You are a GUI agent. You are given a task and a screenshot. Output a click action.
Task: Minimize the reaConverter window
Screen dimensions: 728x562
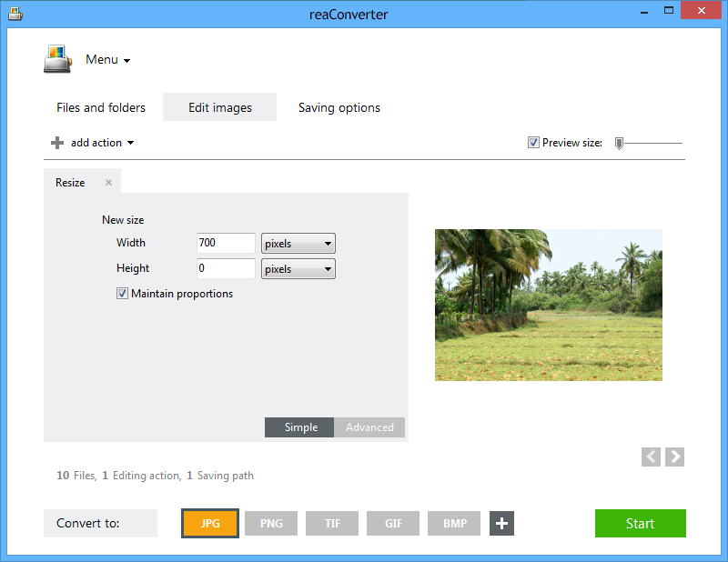(x=644, y=11)
